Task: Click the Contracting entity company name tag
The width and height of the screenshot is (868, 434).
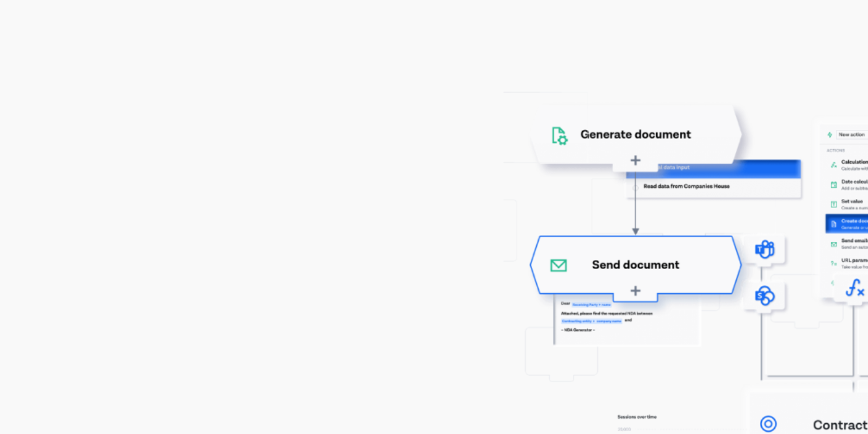Action: [x=592, y=321]
